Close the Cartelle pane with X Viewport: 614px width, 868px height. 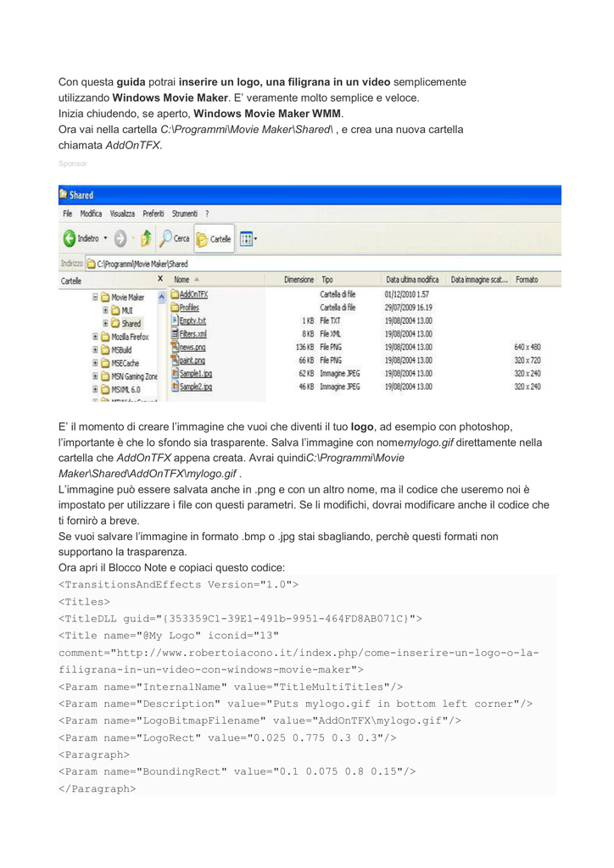click(x=160, y=279)
